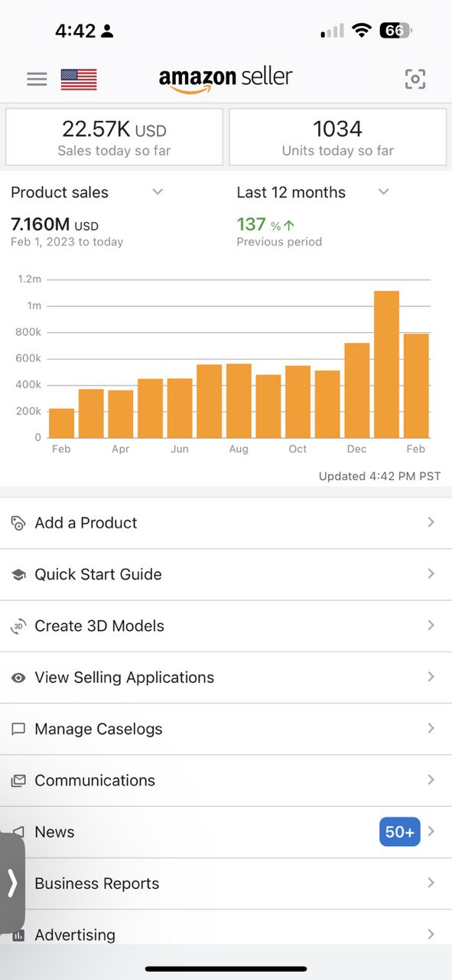Open Business Reports menu item
This screenshot has height=980, width=452.
pyautogui.click(x=226, y=884)
